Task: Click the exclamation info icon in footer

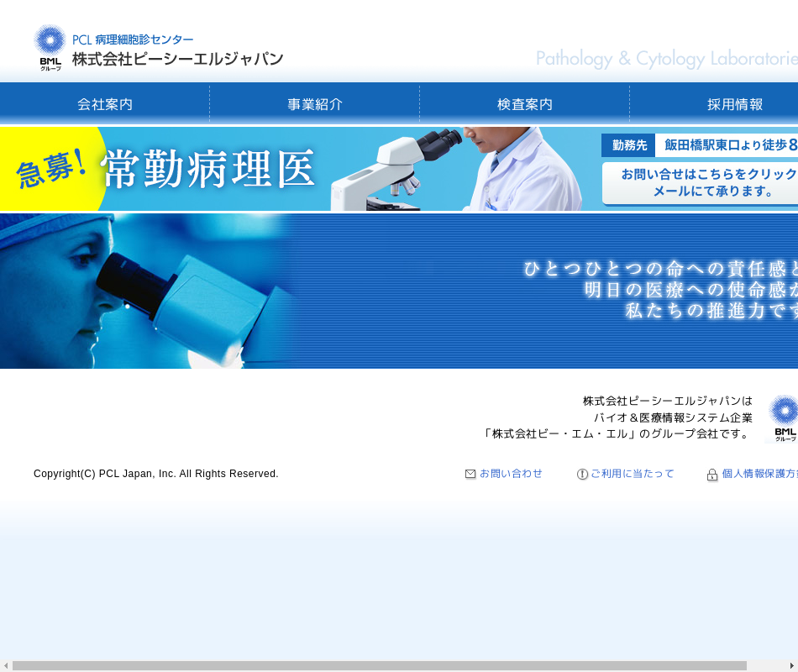Action: pyautogui.click(x=582, y=474)
